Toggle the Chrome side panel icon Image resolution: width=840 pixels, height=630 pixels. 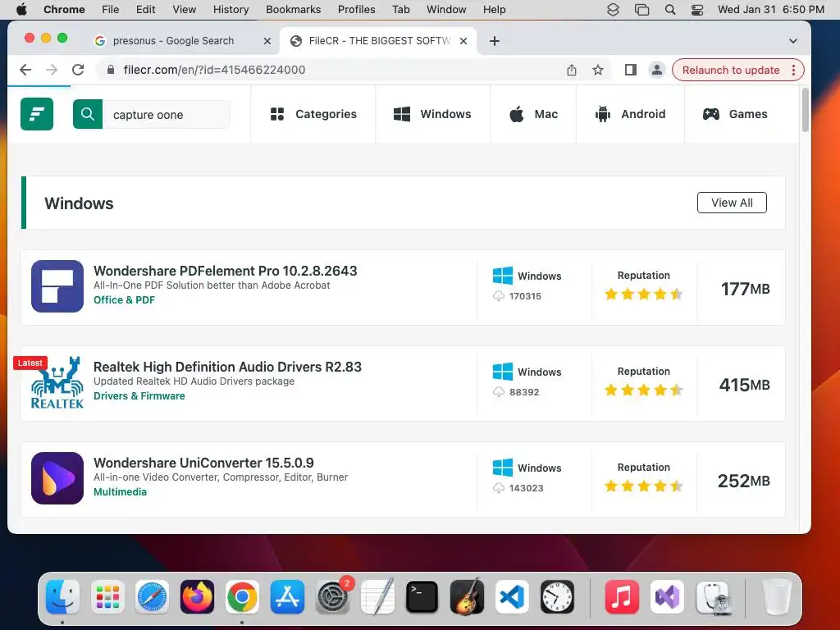coord(631,70)
